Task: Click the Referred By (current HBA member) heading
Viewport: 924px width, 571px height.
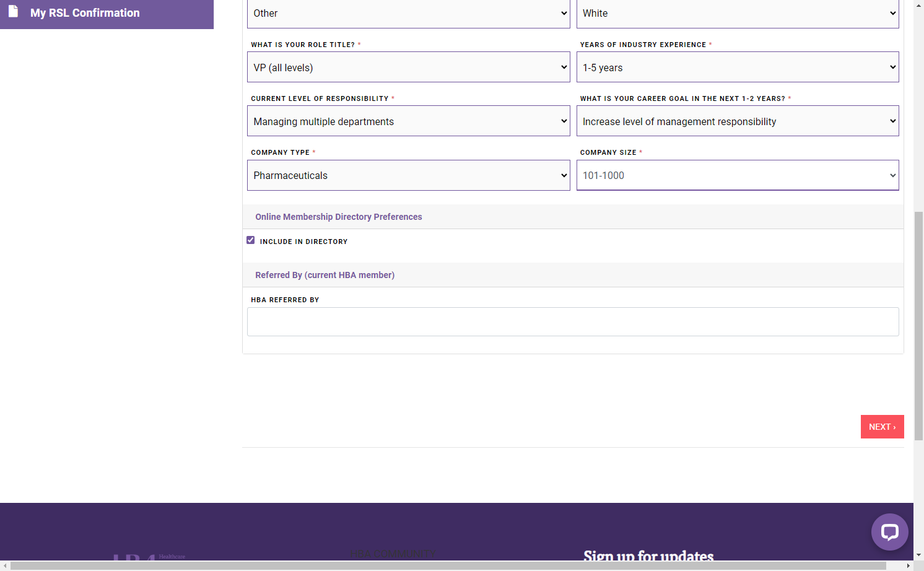Action: (325, 275)
